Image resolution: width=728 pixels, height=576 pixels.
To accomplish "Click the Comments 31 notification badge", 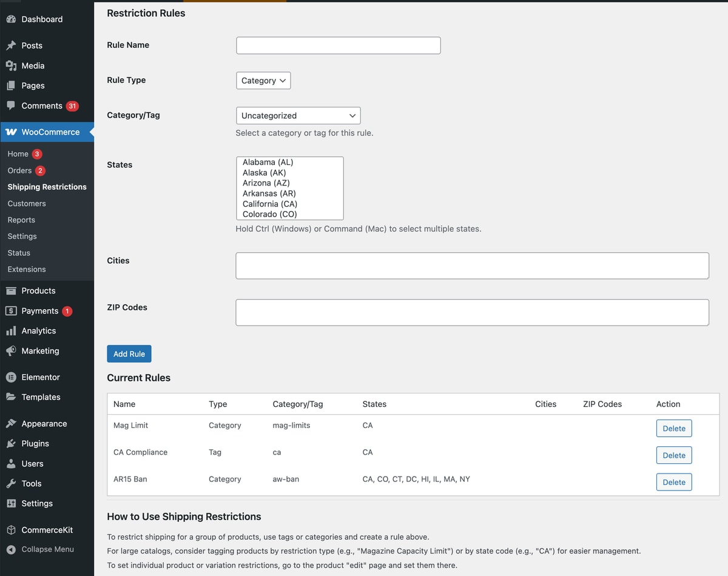I will pyautogui.click(x=73, y=106).
